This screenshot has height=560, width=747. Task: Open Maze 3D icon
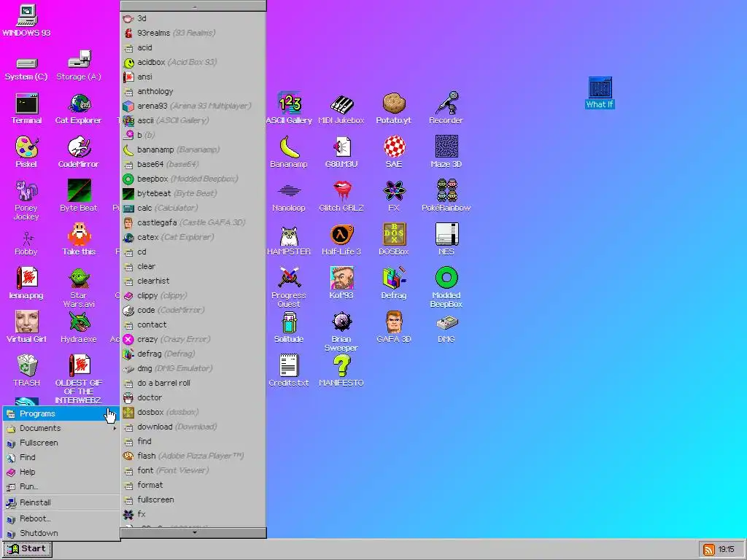446,152
